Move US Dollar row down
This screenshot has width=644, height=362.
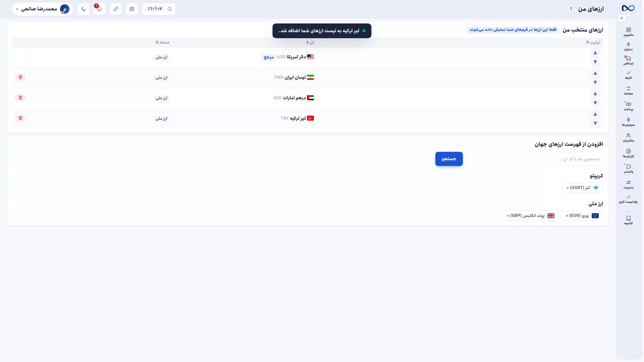[595, 62]
